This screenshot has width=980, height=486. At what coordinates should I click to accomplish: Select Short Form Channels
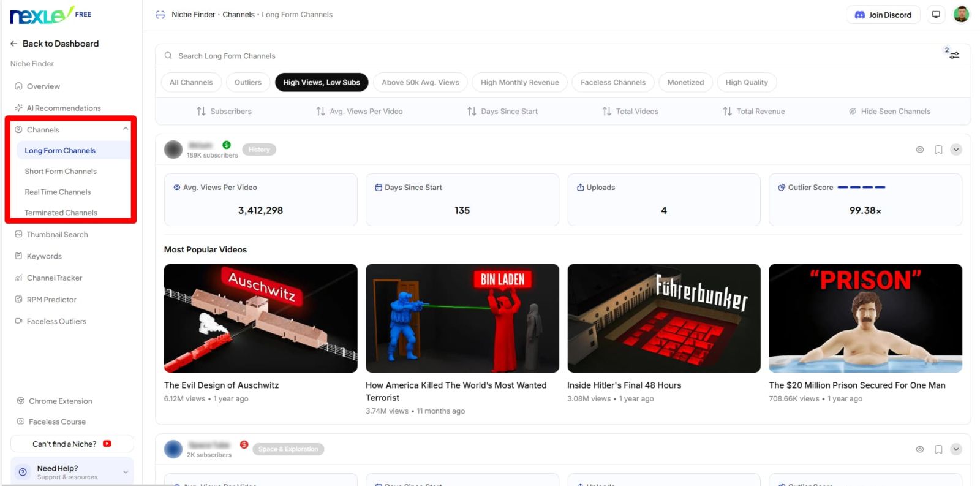pos(61,171)
